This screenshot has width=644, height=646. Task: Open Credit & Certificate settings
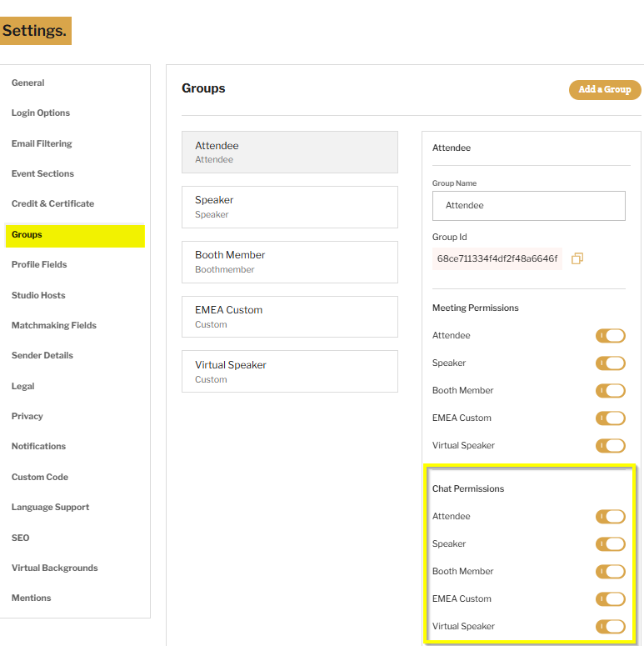52,203
